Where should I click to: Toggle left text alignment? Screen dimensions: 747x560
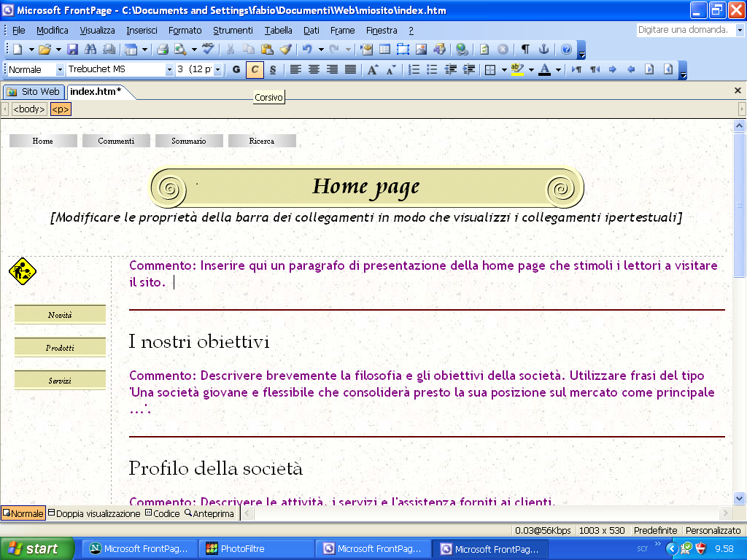click(295, 69)
